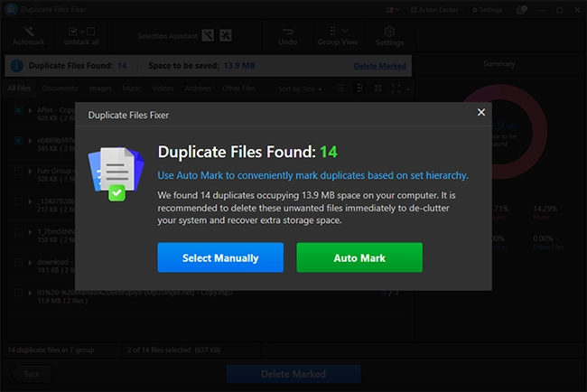The height and width of the screenshot is (392, 587).
Task: Click the Undo toolbar icon
Action: click(288, 32)
